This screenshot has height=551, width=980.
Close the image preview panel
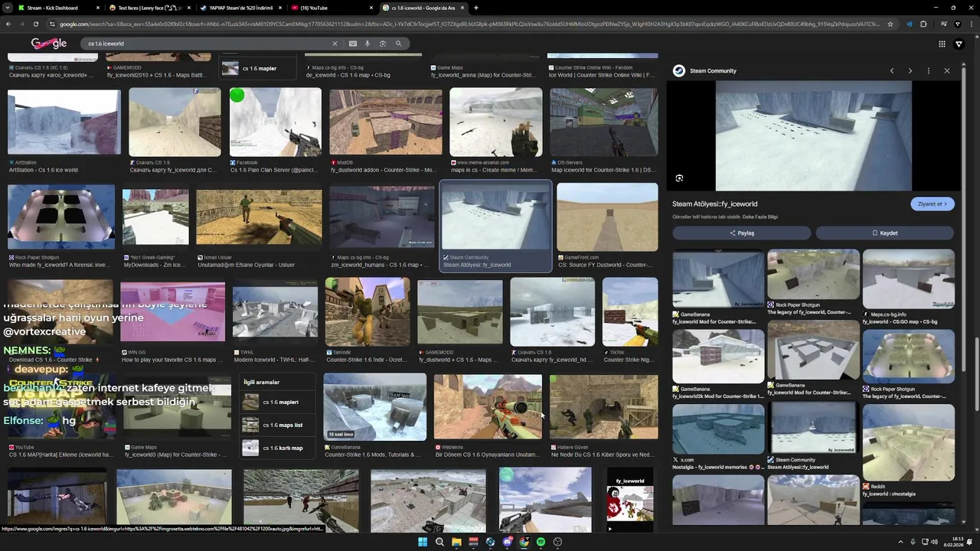(x=947, y=70)
